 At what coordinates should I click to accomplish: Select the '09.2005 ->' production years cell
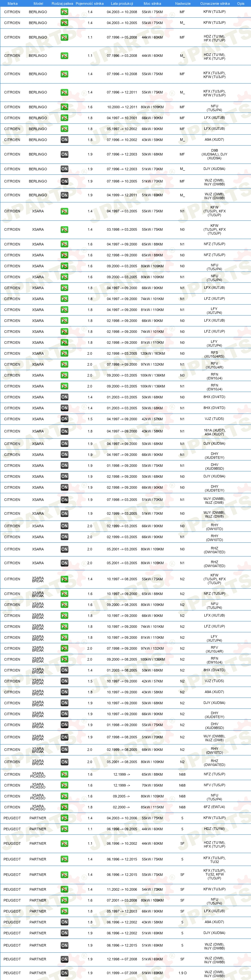[x=122, y=796]
